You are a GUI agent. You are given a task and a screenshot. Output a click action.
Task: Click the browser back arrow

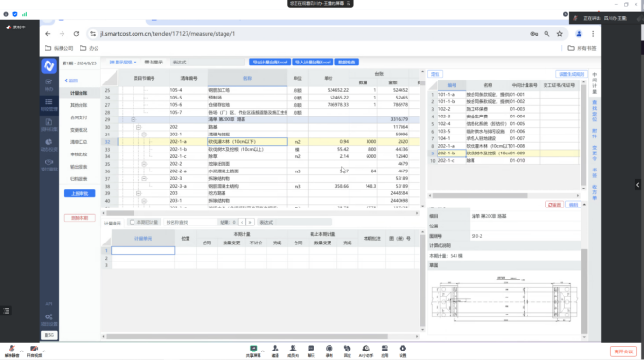[x=48, y=34]
